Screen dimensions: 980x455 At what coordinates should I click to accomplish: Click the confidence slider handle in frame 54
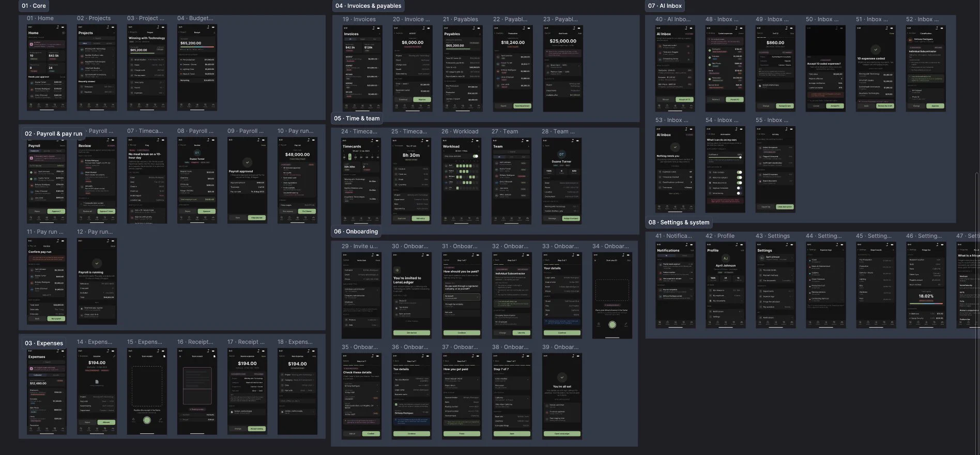click(740, 157)
